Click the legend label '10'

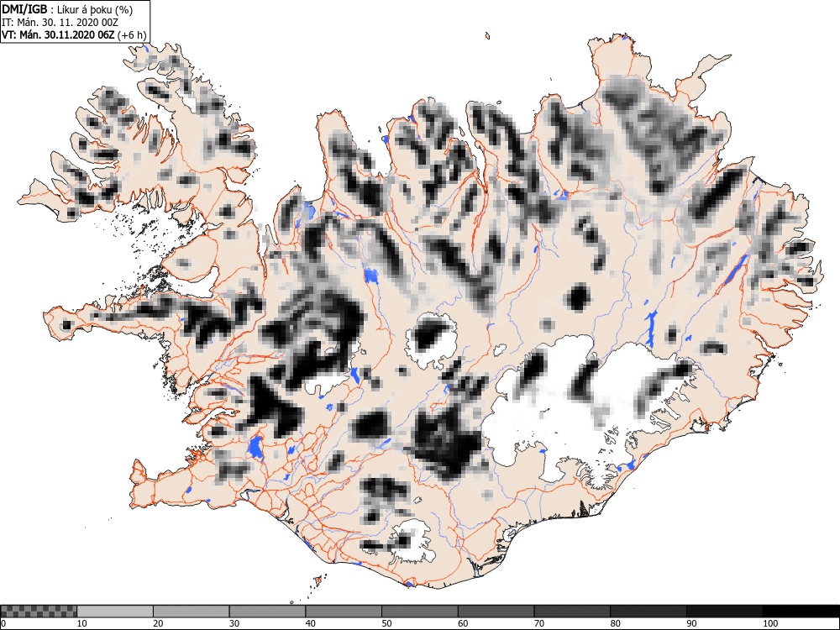point(82,623)
